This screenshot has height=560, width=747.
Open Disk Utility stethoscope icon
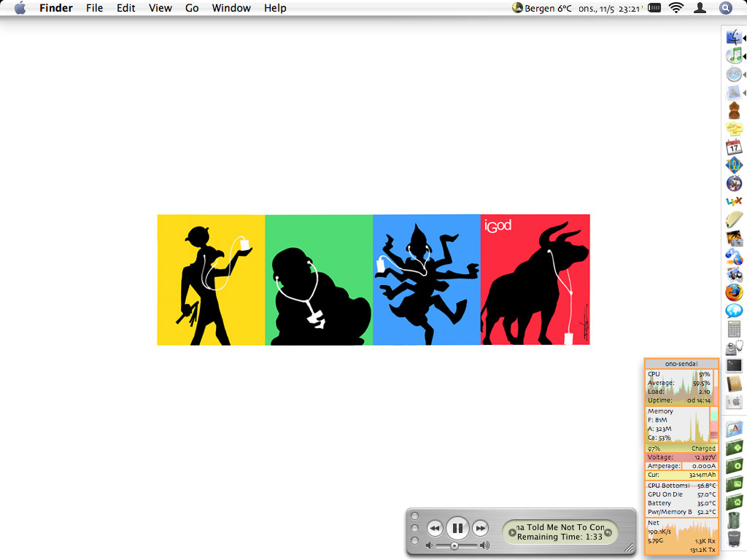734,348
